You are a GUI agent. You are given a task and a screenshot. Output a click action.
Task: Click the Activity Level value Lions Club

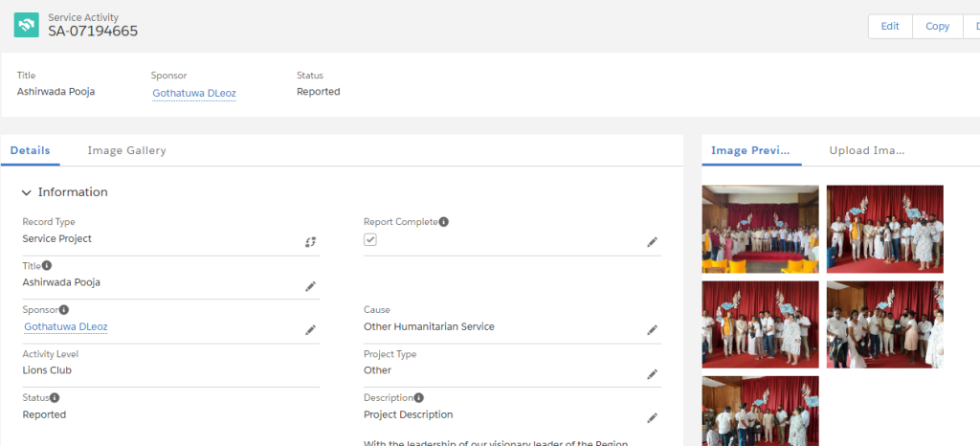[x=47, y=369]
